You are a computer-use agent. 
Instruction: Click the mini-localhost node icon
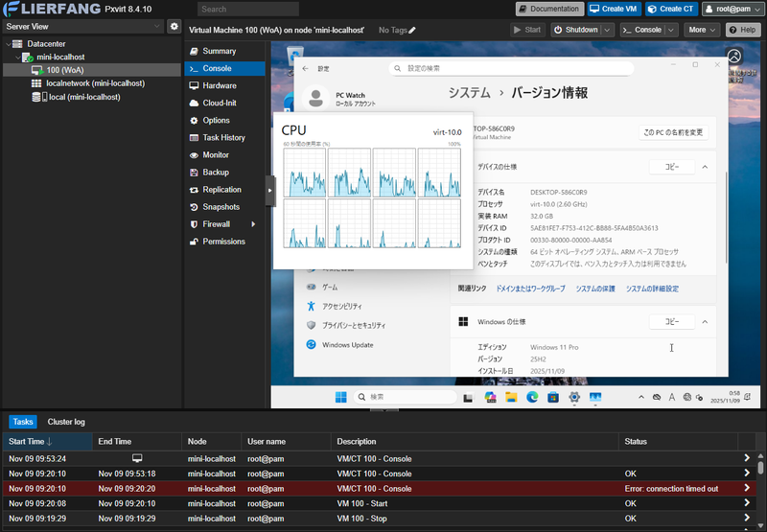[28, 58]
